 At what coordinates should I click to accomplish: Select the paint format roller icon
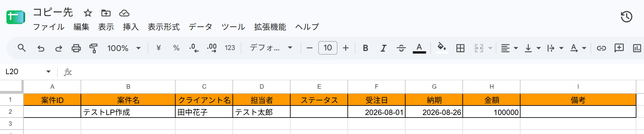click(93, 48)
